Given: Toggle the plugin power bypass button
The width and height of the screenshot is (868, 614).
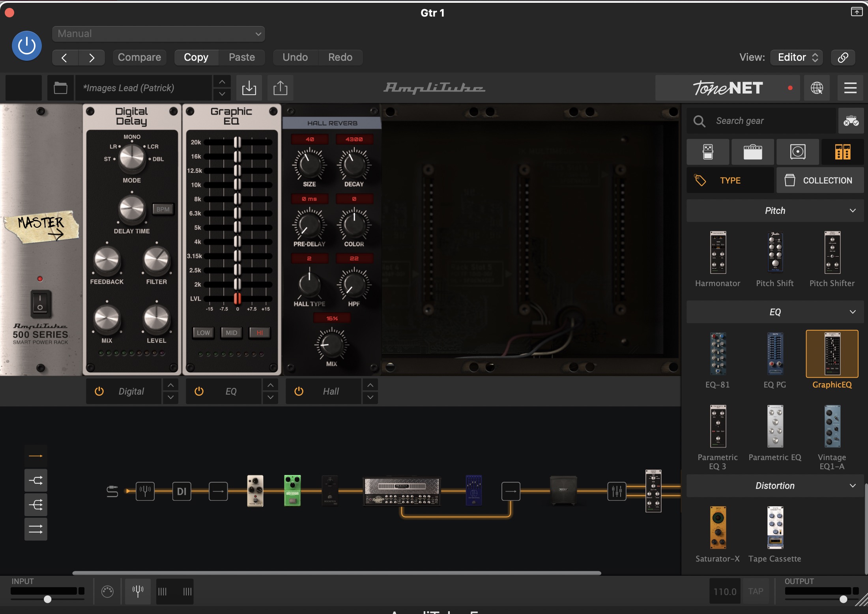Looking at the screenshot, I should [27, 46].
